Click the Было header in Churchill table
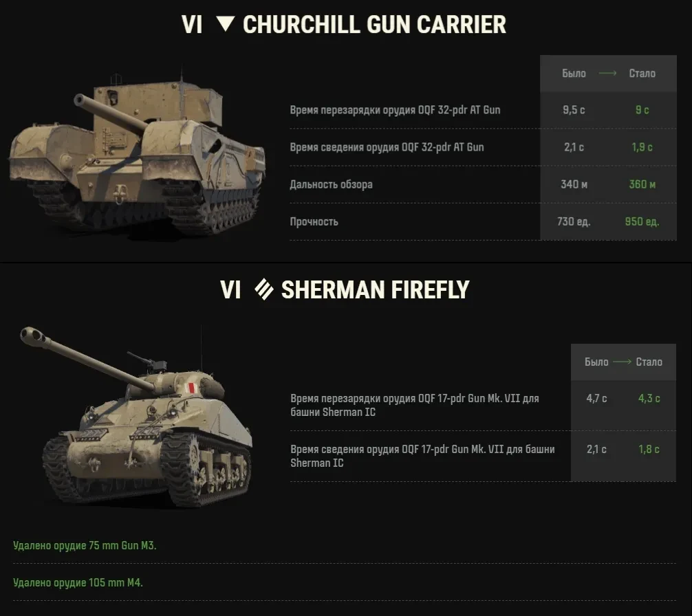Image resolution: width=692 pixels, height=616 pixels. coord(574,74)
